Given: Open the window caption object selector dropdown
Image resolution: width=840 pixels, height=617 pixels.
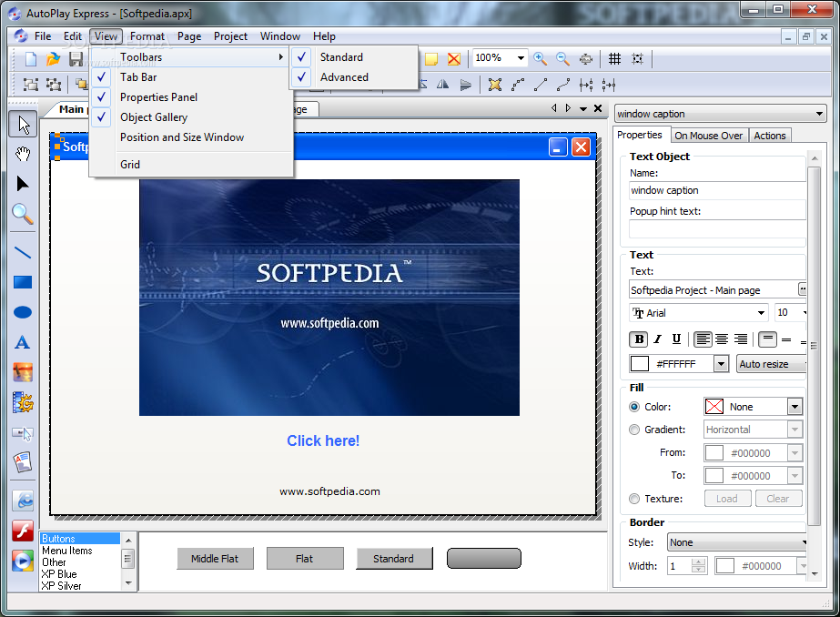Looking at the screenshot, I should coord(819,114).
